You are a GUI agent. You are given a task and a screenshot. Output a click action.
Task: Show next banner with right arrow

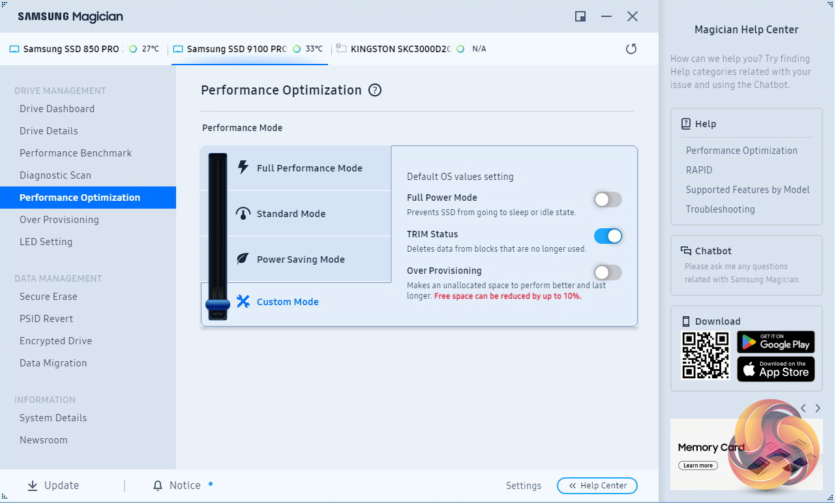pyautogui.click(x=818, y=408)
